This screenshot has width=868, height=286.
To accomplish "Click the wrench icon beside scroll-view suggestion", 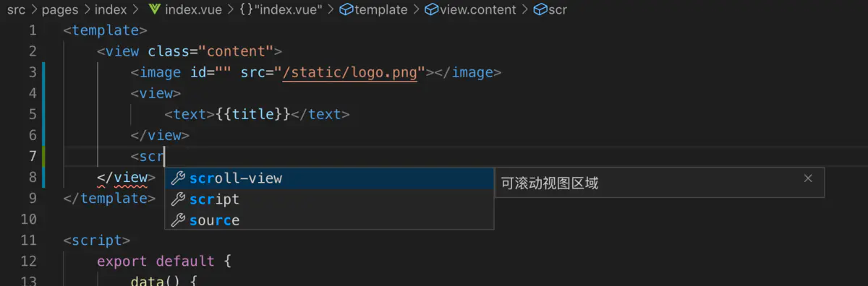I will tap(177, 178).
